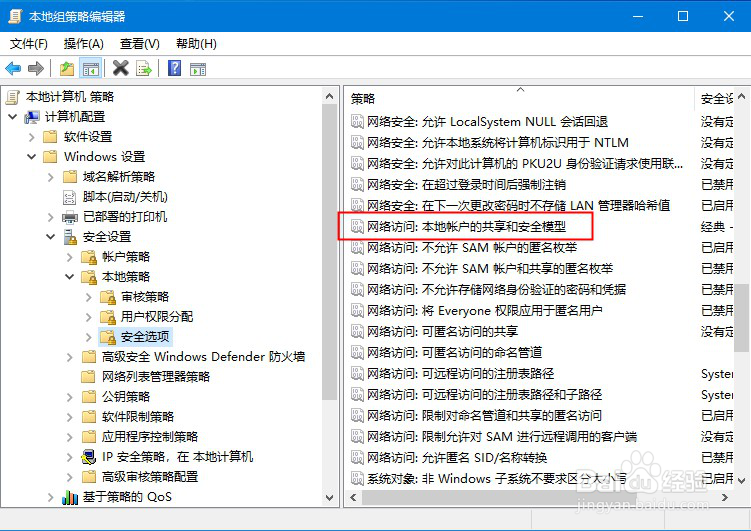Expand the 公钥策略 node
Viewport: 751px width, 531px height.
pyautogui.click(x=70, y=397)
